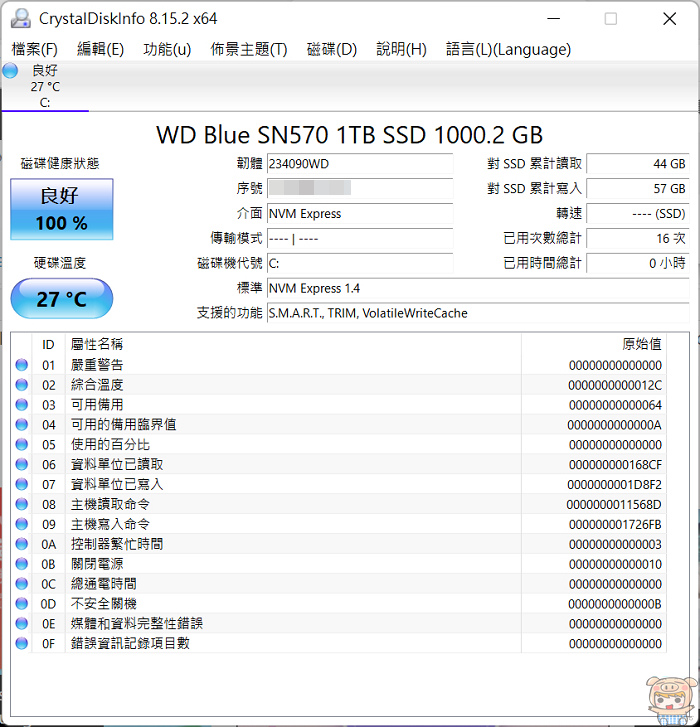Select the 綜合溫度 attribute name
700x727 pixels.
(x=97, y=385)
